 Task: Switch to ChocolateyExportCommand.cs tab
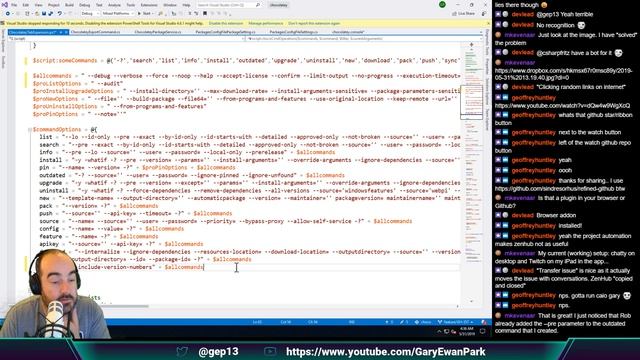click(96, 32)
